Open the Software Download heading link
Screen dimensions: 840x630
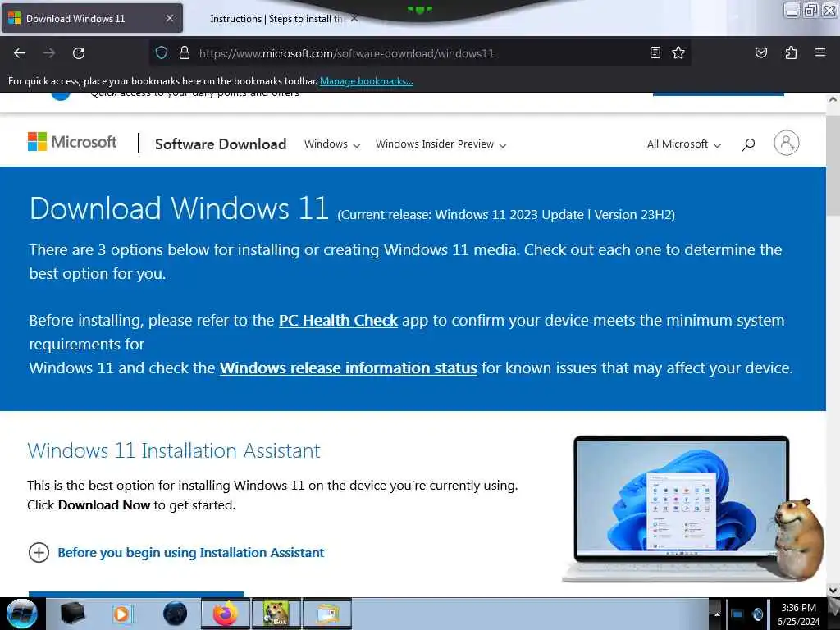tap(221, 144)
